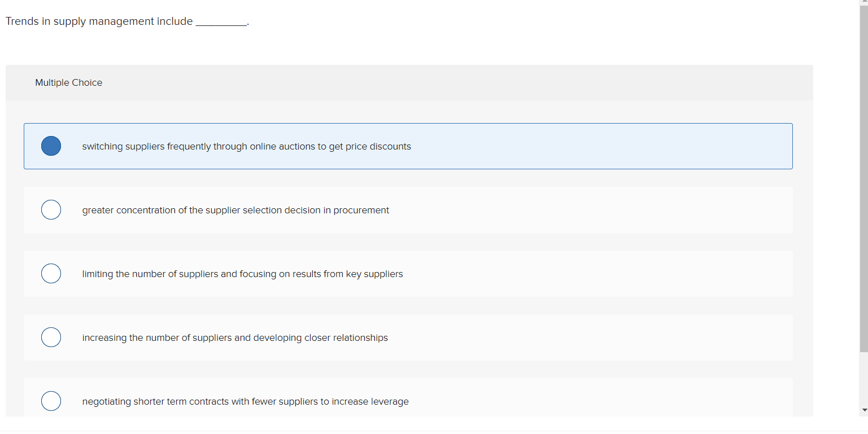The height and width of the screenshot is (434, 868).
Task: Click the question text 'Trends in supply management include'
Action: [99, 21]
